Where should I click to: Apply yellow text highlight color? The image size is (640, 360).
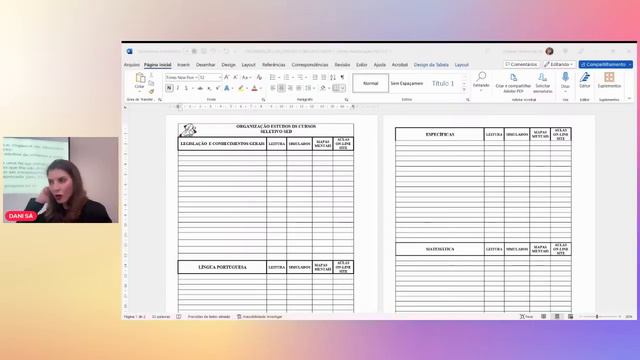click(241, 88)
